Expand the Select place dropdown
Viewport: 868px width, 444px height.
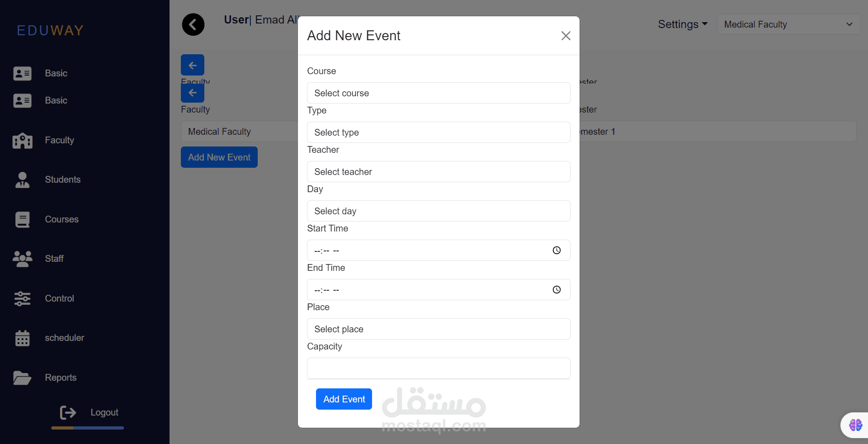coord(439,329)
